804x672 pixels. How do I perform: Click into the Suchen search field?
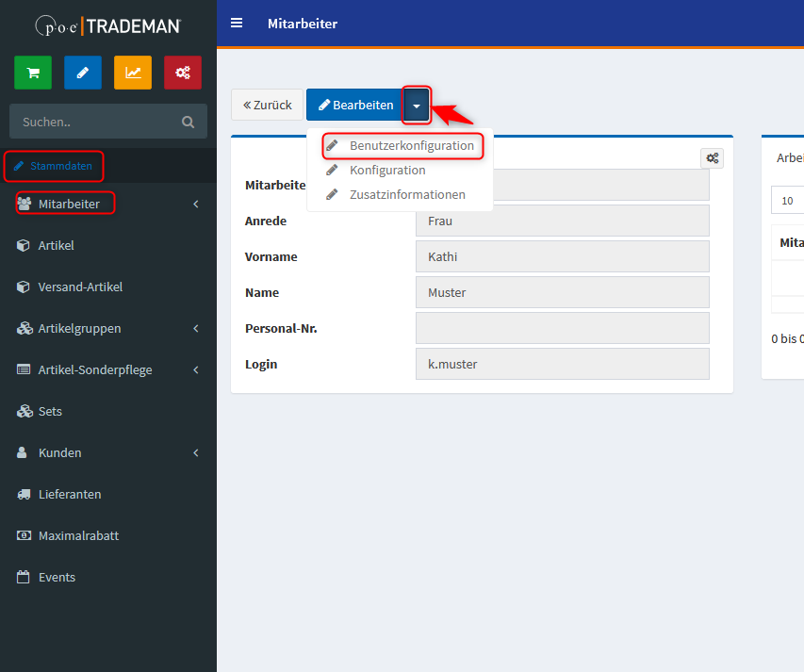pyautogui.click(x=94, y=122)
